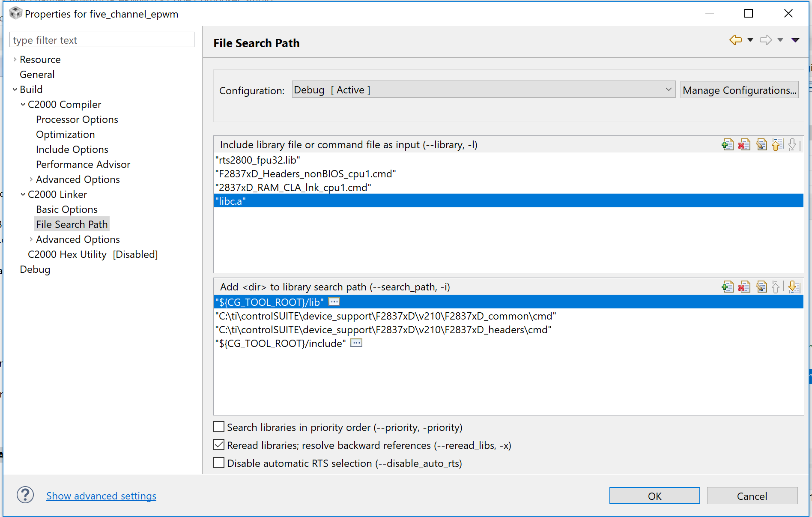Check Disable automatic RTS selection

click(x=219, y=463)
